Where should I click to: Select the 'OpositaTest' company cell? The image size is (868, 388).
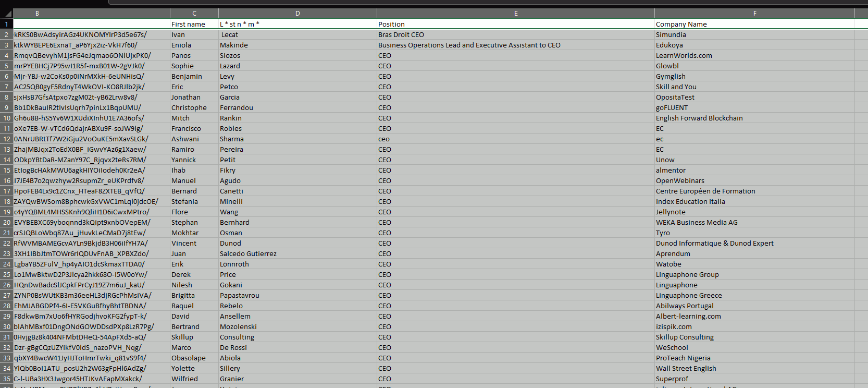(754, 97)
